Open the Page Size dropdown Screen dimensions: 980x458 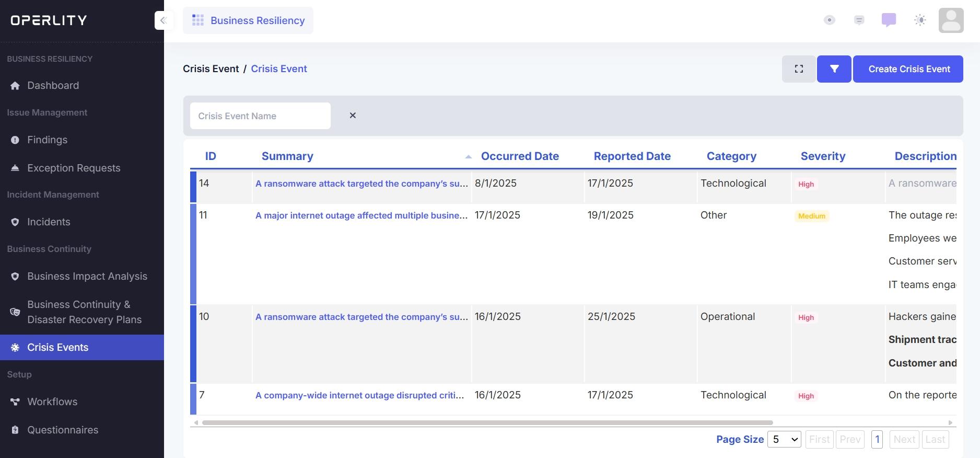[784, 439]
